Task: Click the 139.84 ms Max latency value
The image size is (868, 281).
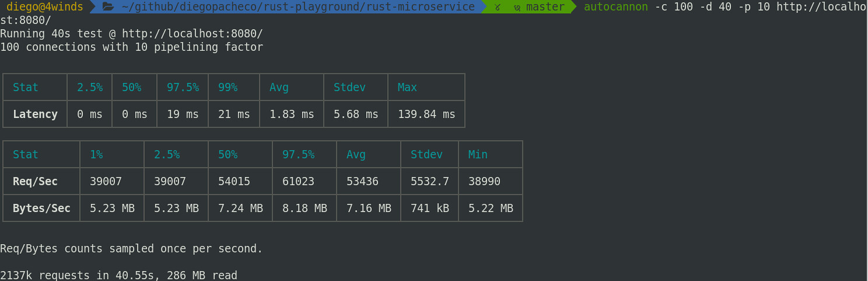Action: tap(426, 114)
